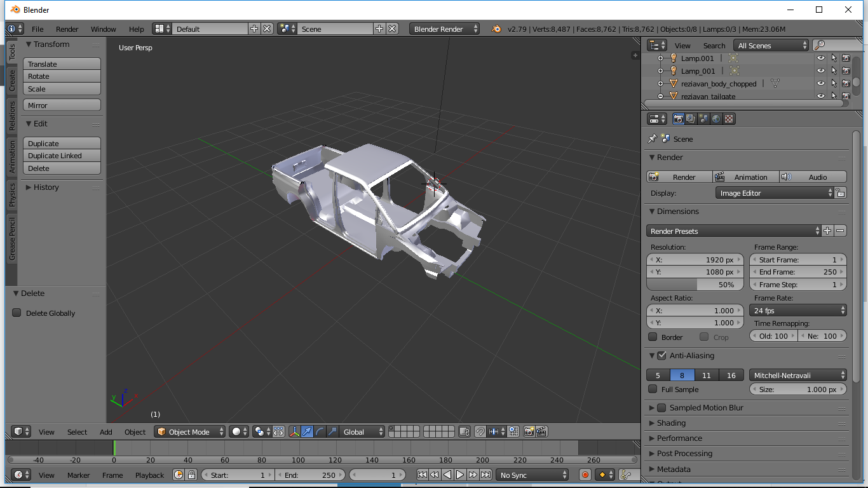Open the World properties tab icon

point(716,119)
